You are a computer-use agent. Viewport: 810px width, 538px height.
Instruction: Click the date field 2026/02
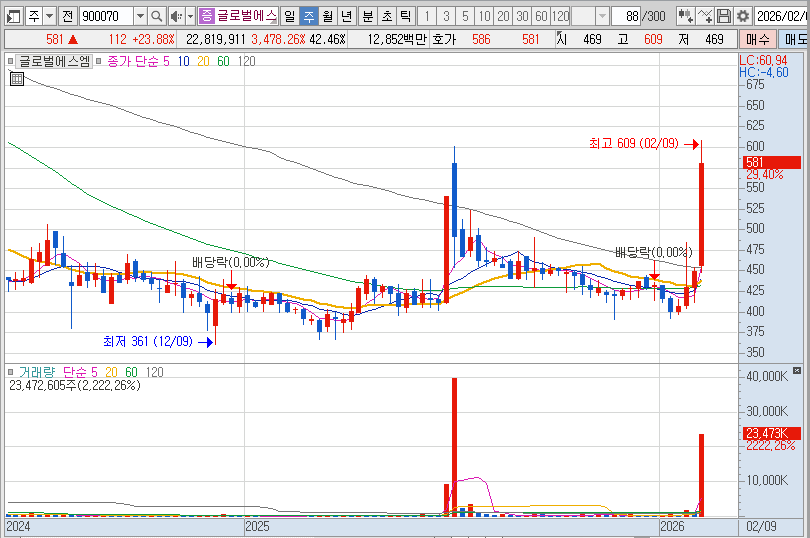coord(782,17)
